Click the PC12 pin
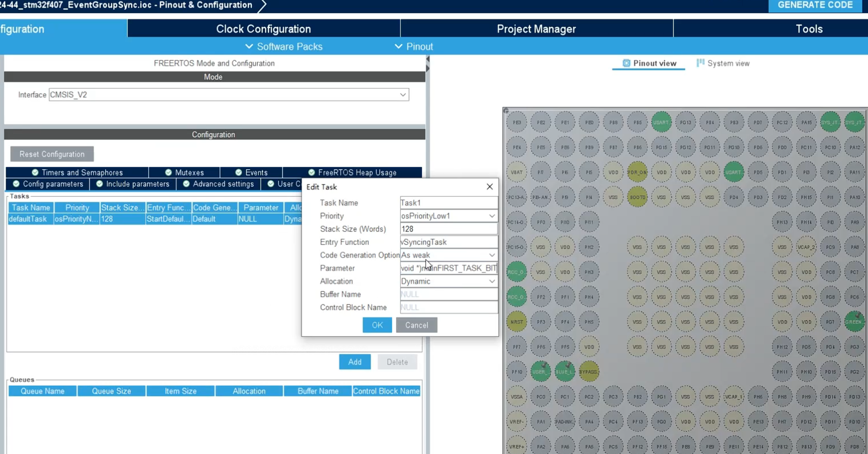 [x=782, y=123]
